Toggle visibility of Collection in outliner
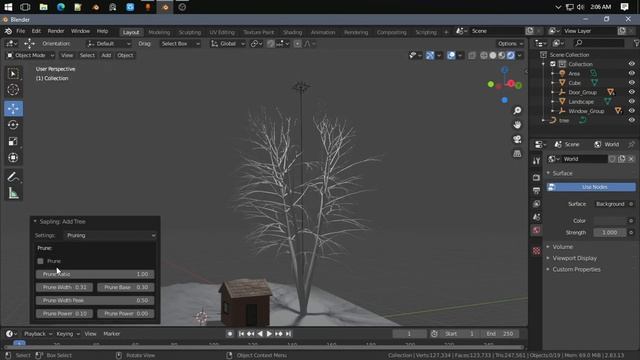The image size is (640, 360). click(x=631, y=64)
